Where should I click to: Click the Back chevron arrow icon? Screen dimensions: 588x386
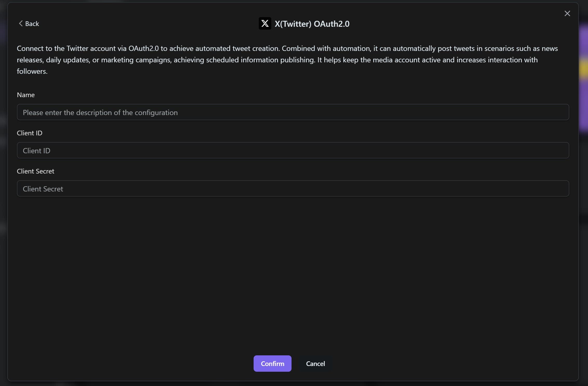click(21, 24)
